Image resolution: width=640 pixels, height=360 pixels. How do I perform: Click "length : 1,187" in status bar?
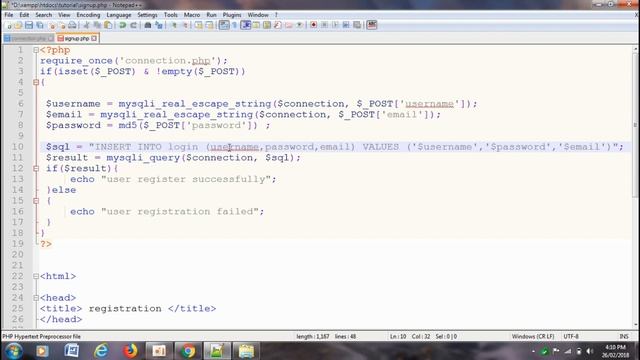point(313,336)
